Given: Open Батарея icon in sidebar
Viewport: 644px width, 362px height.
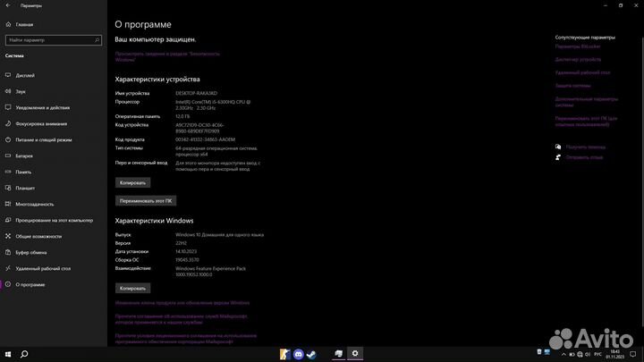Looking at the screenshot, I should tap(8, 156).
